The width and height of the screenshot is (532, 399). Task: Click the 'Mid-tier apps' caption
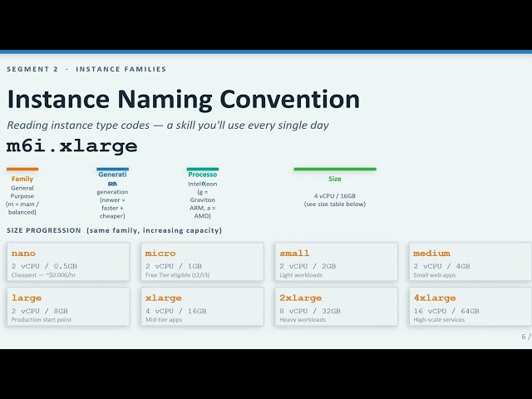[x=164, y=320]
